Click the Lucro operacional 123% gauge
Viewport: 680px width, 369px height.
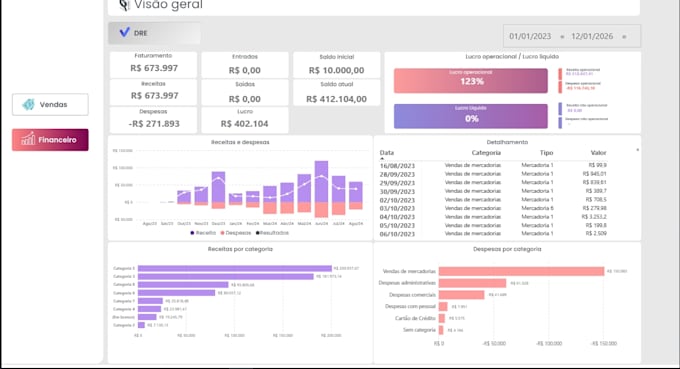[471, 80]
